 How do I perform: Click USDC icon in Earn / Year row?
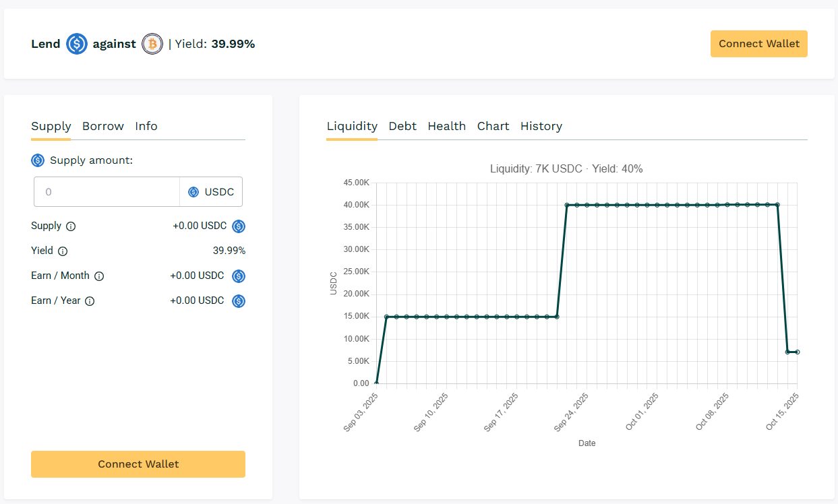pos(239,301)
